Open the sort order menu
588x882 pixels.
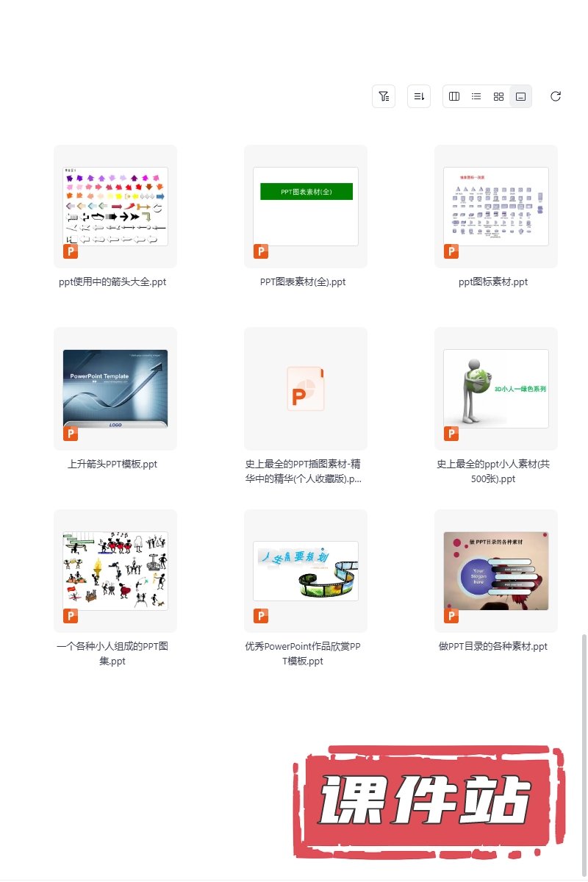[419, 96]
